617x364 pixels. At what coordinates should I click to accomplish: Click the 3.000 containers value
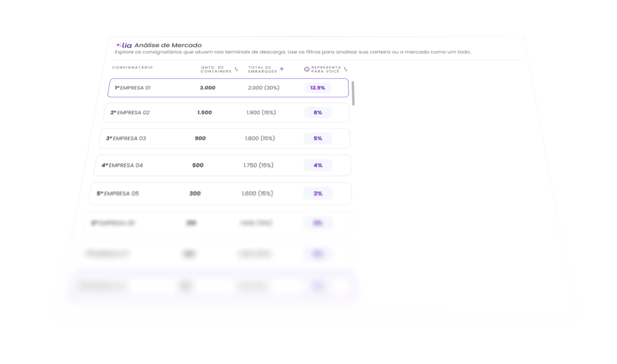point(207,88)
